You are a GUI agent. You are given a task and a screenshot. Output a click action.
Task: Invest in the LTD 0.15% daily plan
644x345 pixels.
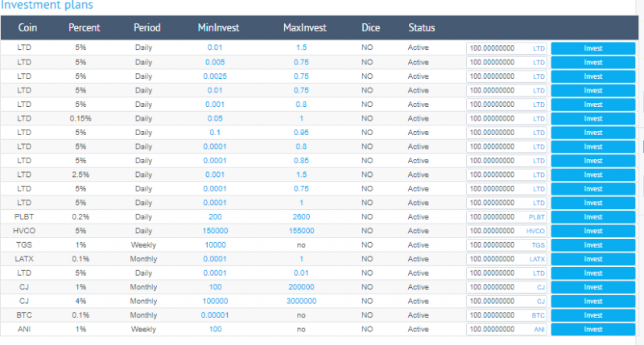[593, 118]
